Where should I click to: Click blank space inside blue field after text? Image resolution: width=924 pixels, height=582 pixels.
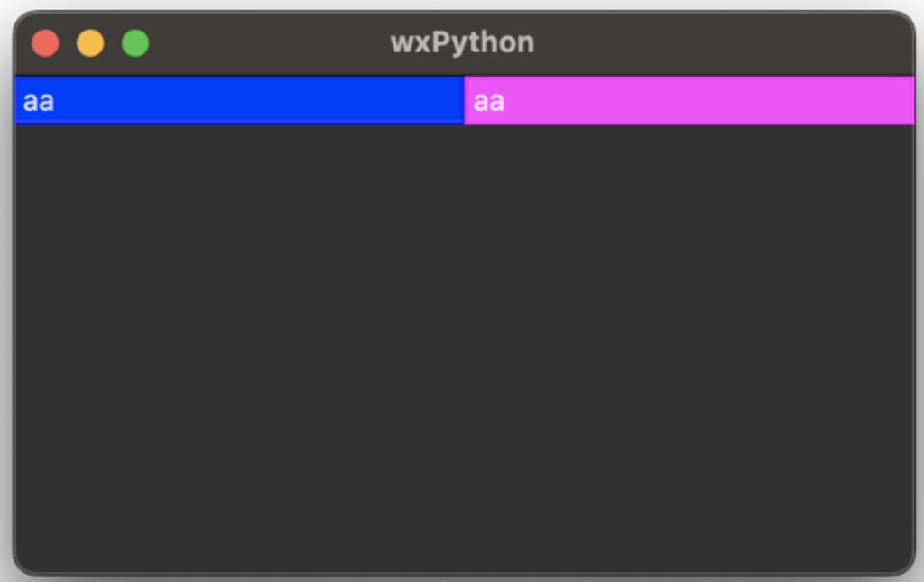(259, 100)
